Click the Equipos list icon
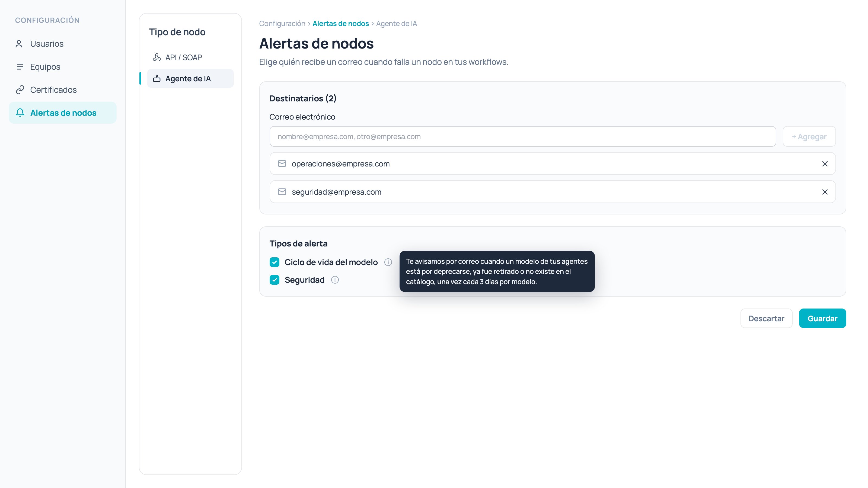The width and height of the screenshot is (868, 488). click(20, 67)
